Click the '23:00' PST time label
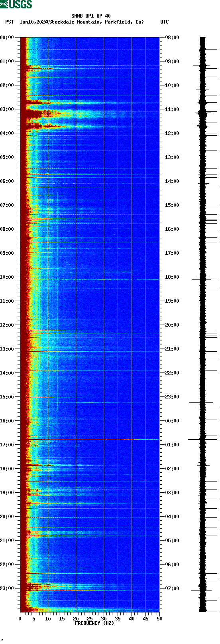The image size is (220, 644). tap(7, 589)
